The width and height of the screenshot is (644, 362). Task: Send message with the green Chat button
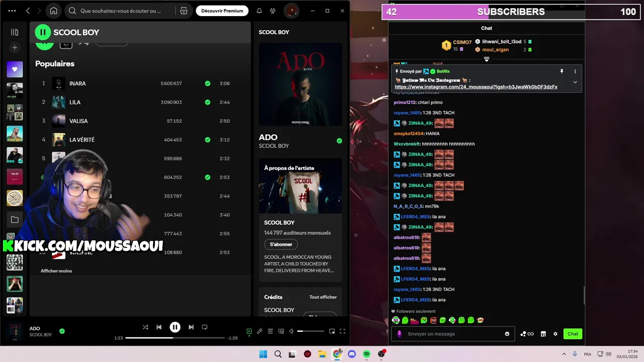(573, 334)
